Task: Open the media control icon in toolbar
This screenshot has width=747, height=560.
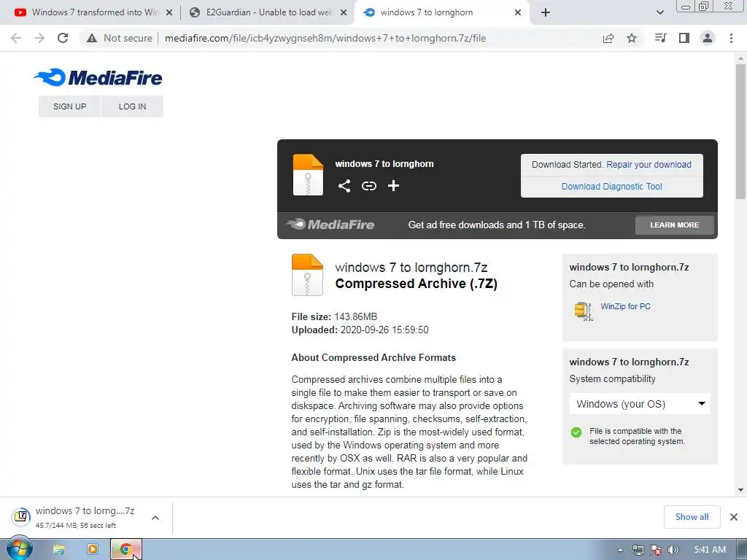Action: coord(661,38)
